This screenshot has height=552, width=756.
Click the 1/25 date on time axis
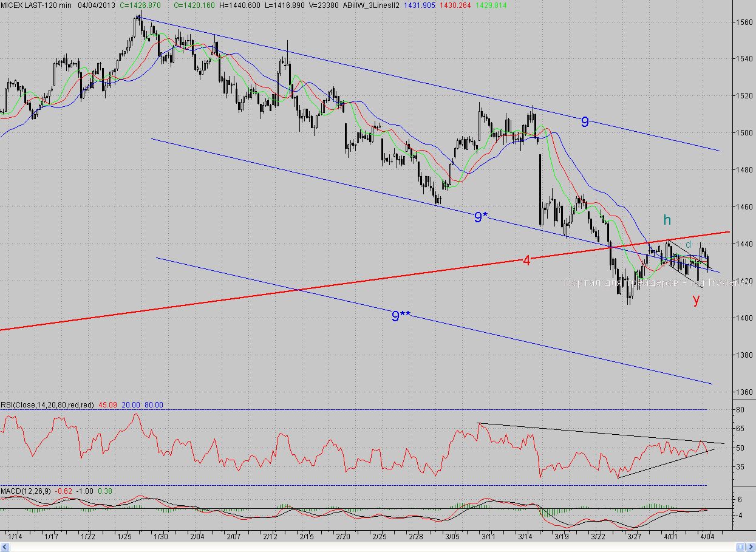(x=125, y=537)
